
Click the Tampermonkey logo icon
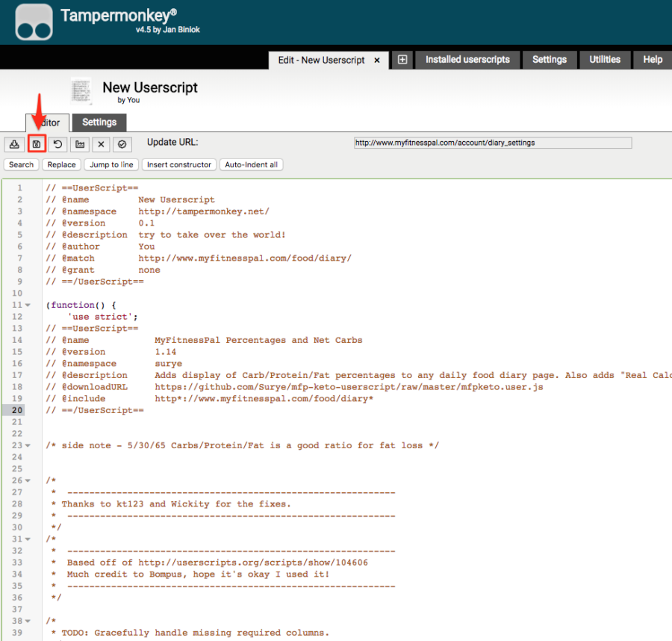point(34,22)
